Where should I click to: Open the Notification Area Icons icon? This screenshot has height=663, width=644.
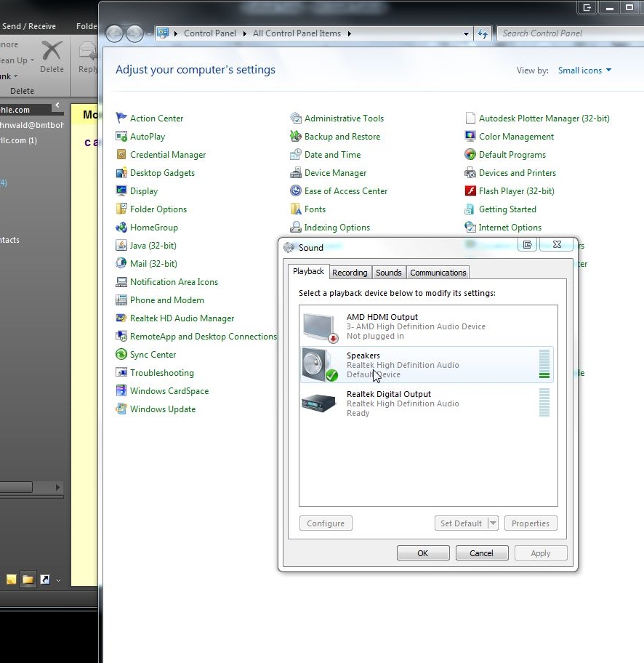[x=121, y=281]
